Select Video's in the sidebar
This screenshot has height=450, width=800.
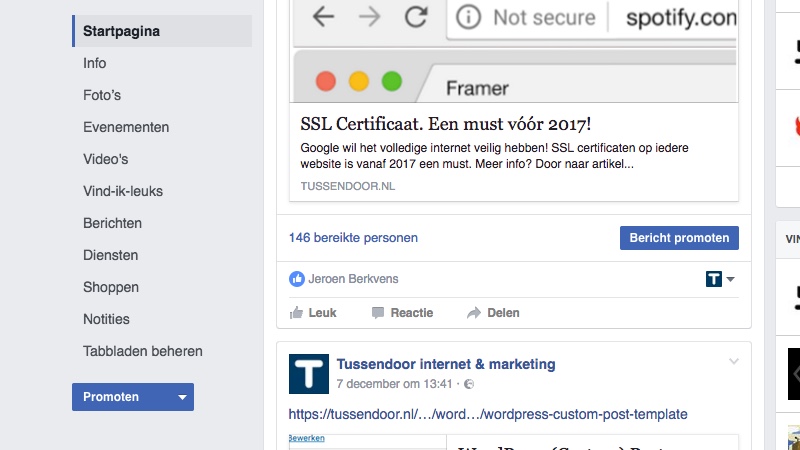point(106,159)
